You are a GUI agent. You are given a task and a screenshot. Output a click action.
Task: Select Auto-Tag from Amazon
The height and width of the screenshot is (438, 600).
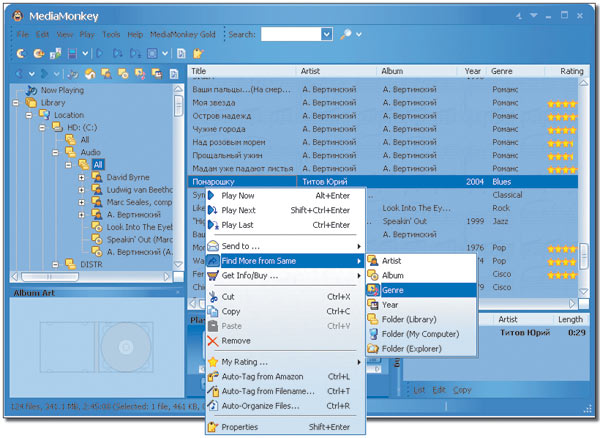[285, 377]
